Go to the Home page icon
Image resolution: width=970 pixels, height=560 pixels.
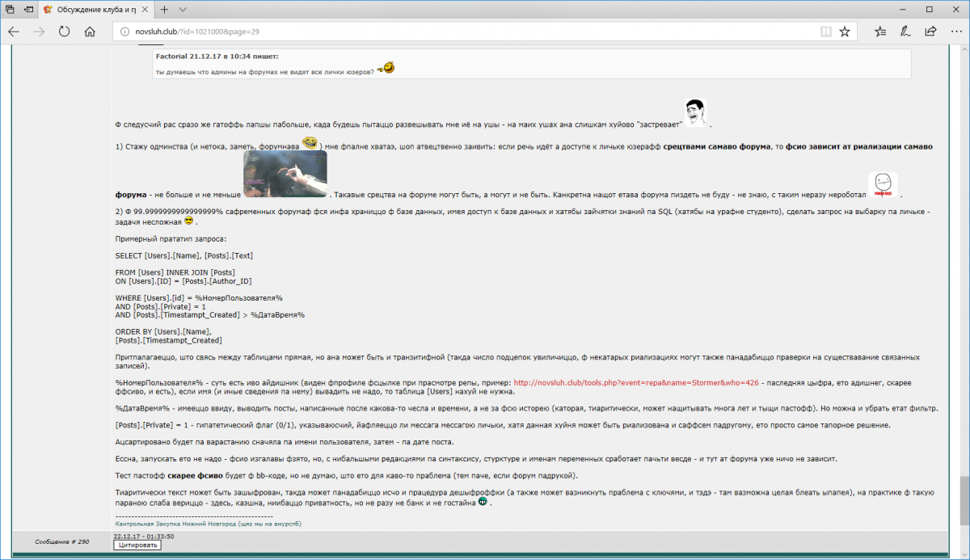[x=90, y=32]
